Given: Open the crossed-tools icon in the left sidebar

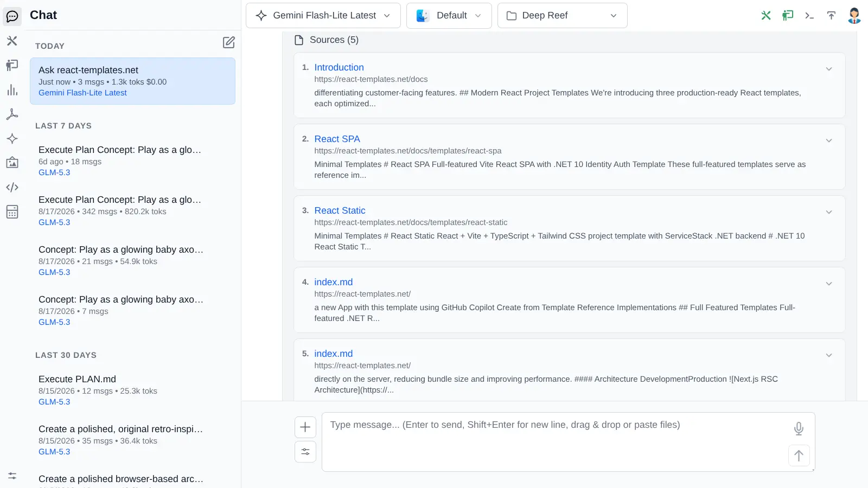Looking at the screenshot, I should click(x=12, y=41).
